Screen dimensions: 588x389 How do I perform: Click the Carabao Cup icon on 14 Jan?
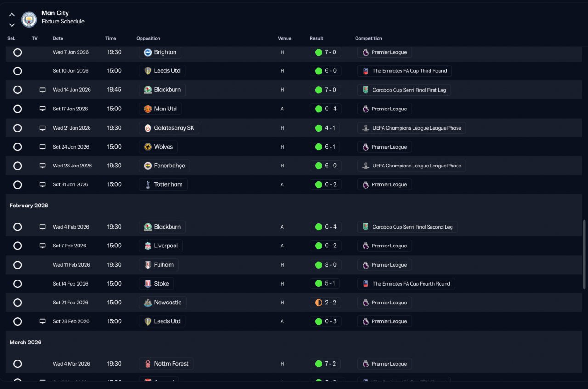[x=366, y=90]
